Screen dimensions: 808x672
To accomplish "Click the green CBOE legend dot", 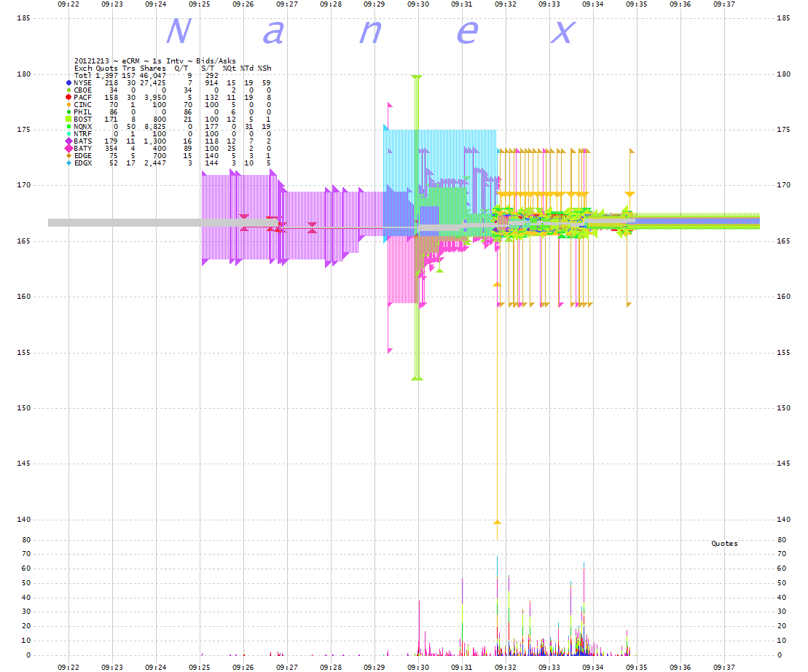I will [68, 90].
